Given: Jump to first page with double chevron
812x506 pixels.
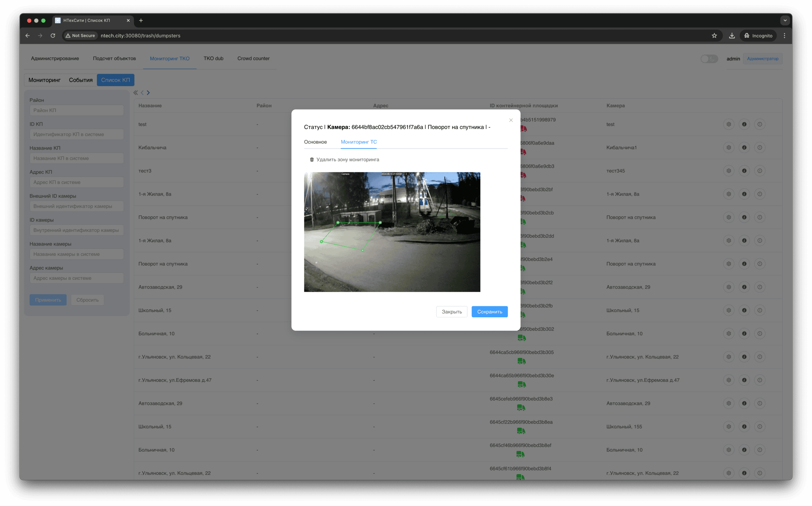Looking at the screenshot, I should pyautogui.click(x=136, y=93).
